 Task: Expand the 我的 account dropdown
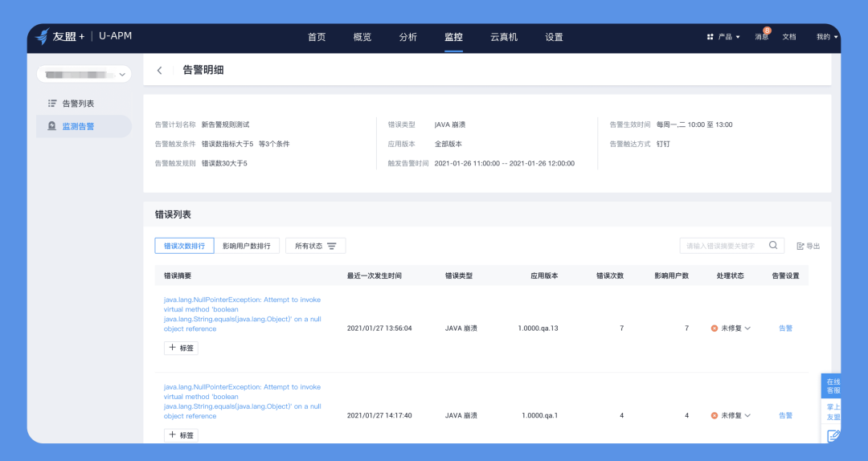(x=827, y=37)
